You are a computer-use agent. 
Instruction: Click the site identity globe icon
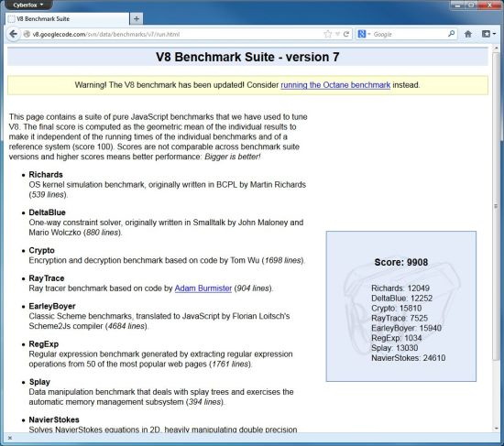click(x=27, y=34)
